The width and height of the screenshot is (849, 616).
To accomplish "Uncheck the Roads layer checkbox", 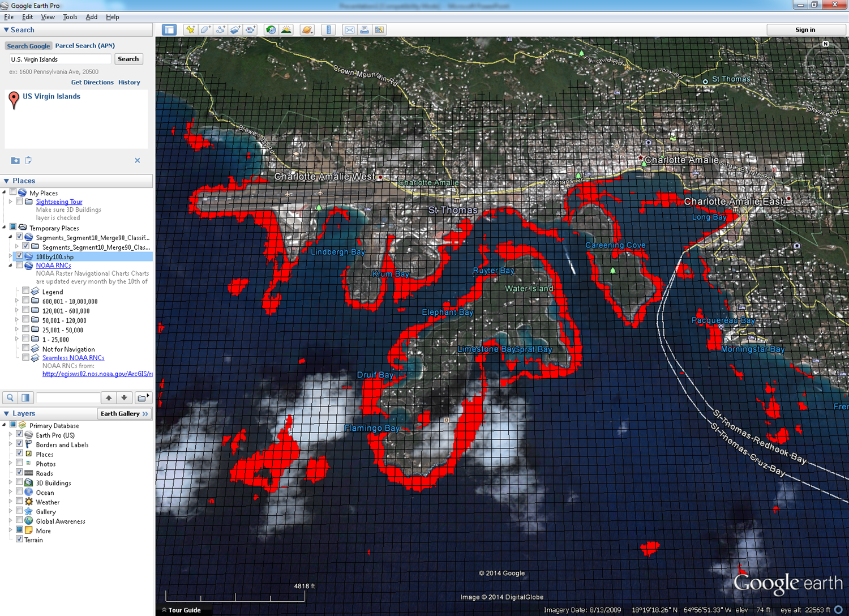I will 19,473.
